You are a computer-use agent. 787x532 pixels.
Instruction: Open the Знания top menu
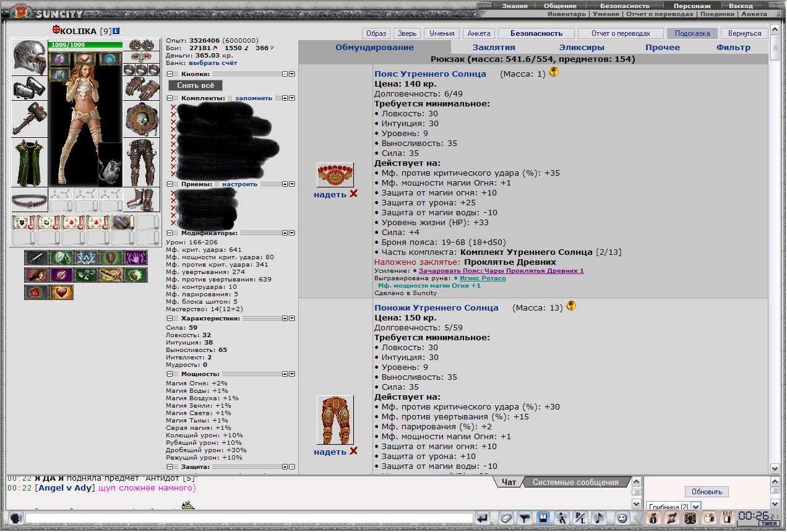[515, 6]
